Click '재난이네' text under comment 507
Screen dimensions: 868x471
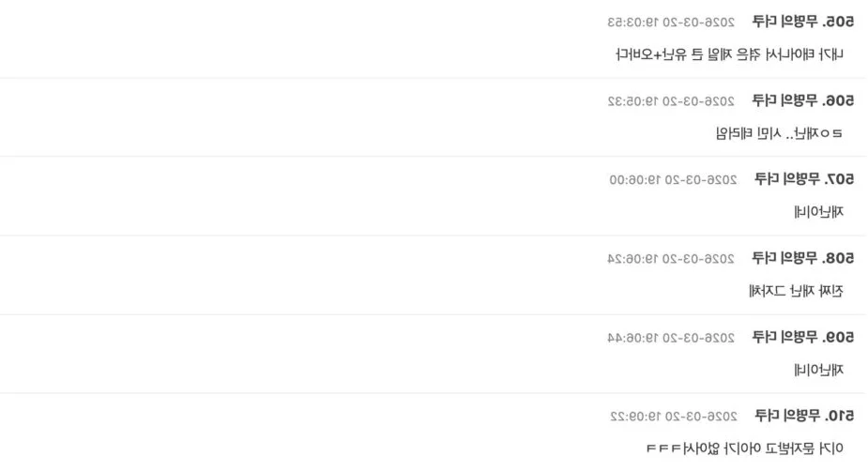[x=818, y=212]
